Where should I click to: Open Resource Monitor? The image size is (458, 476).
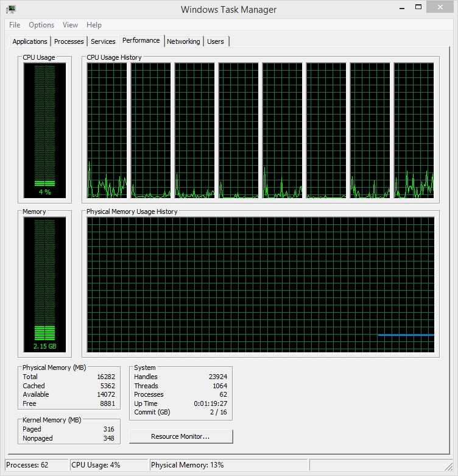point(181,436)
